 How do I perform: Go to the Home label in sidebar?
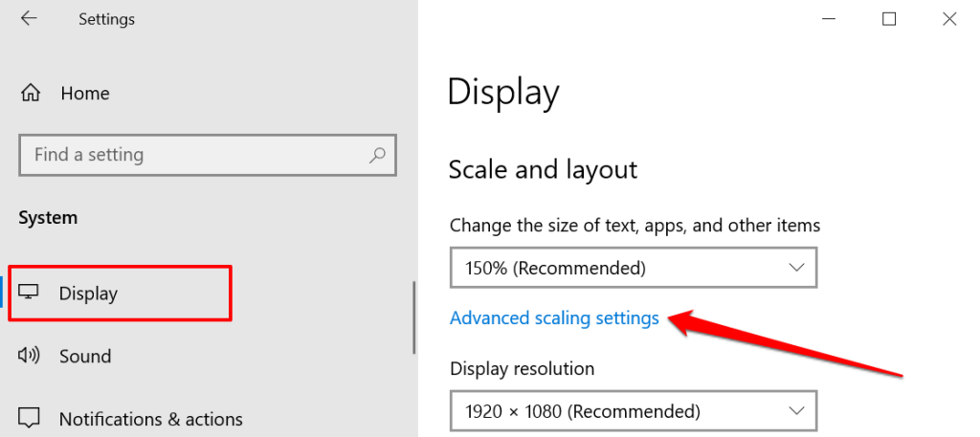click(x=85, y=94)
